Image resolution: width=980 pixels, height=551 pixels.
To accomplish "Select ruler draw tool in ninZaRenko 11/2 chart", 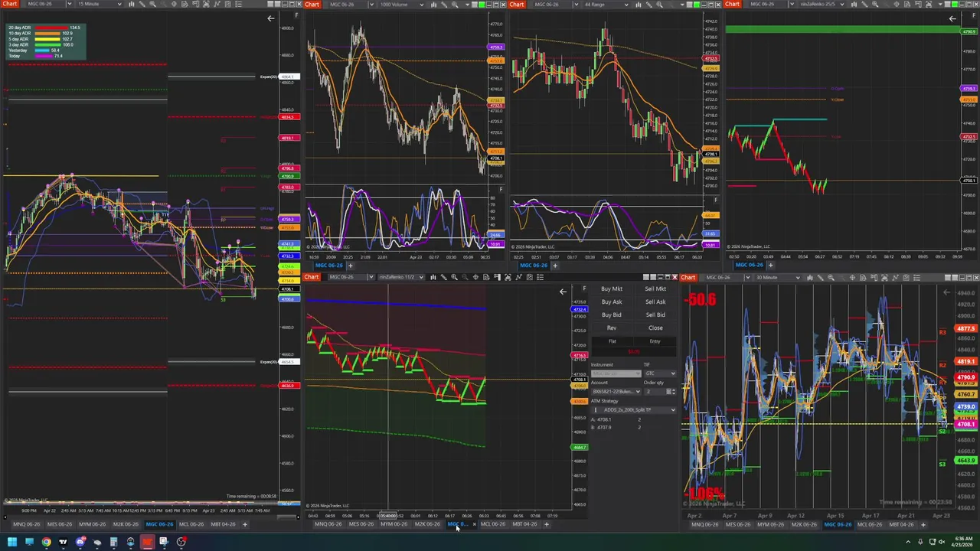I will 443,277.
